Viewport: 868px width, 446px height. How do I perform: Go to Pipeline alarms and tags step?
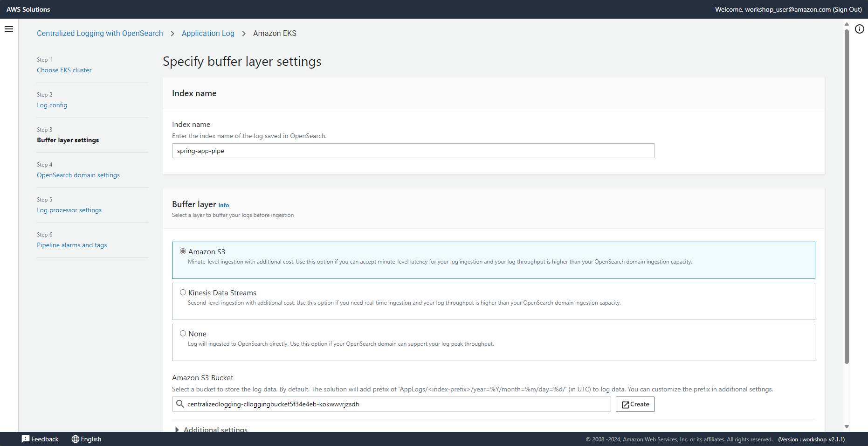point(72,245)
